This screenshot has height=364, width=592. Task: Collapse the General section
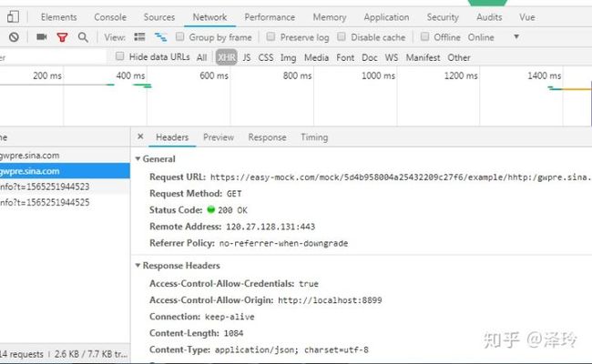pyautogui.click(x=138, y=159)
